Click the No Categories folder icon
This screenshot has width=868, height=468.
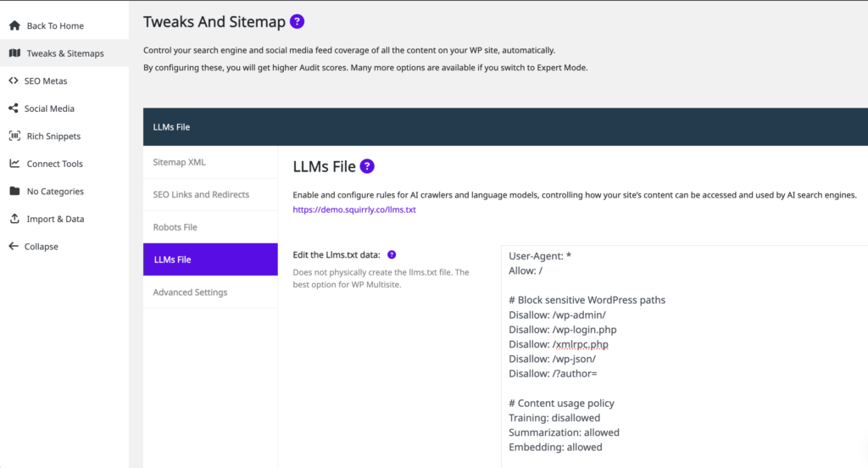point(14,191)
